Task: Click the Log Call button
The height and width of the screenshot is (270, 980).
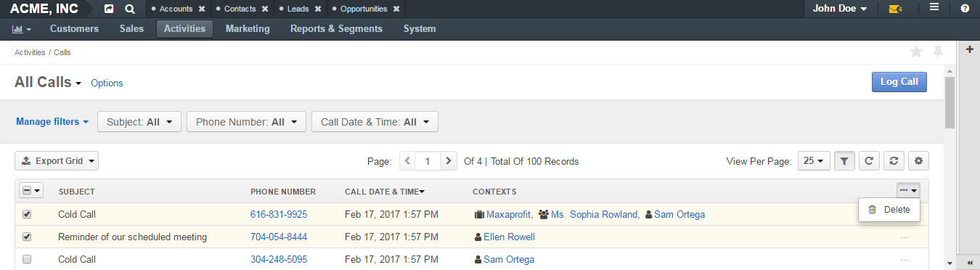Action: click(x=899, y=82)
